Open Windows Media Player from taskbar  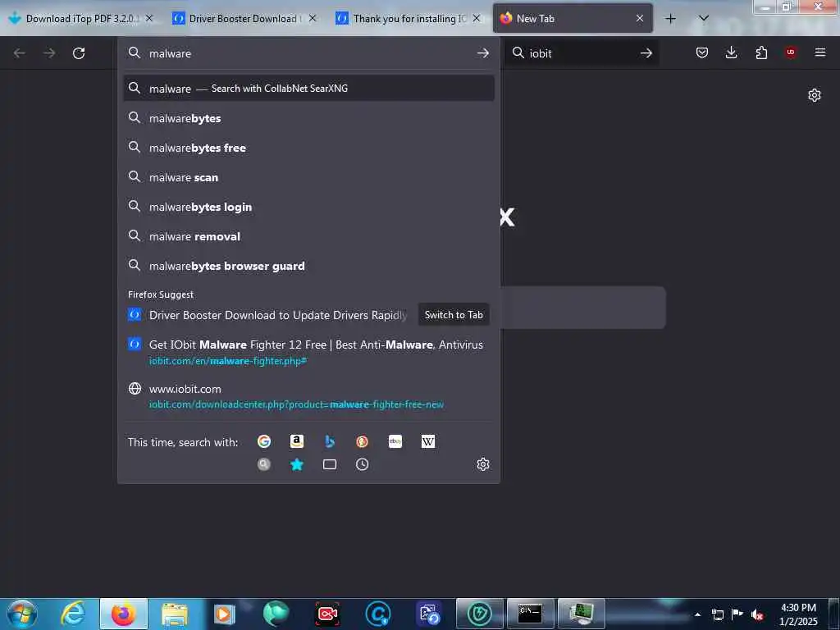pyautogui.click(x=225, y=614)
